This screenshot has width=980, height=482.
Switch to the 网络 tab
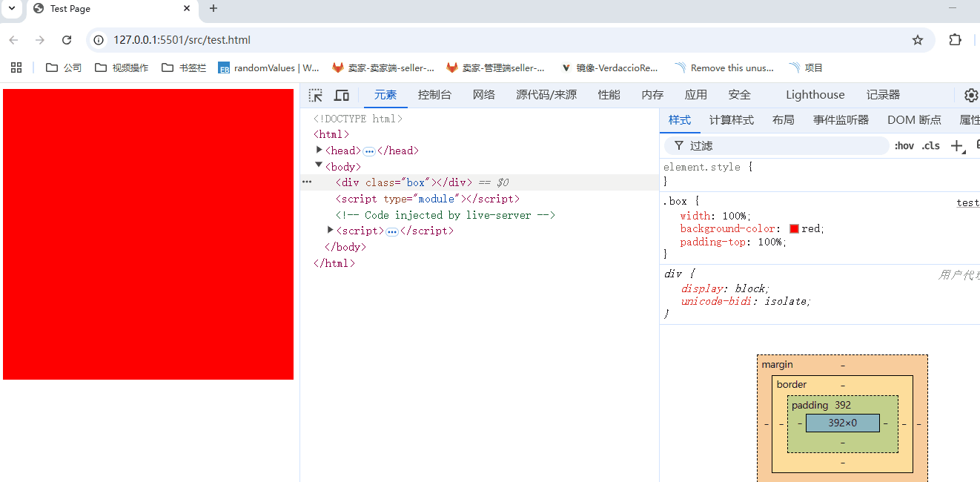point(484,95)
